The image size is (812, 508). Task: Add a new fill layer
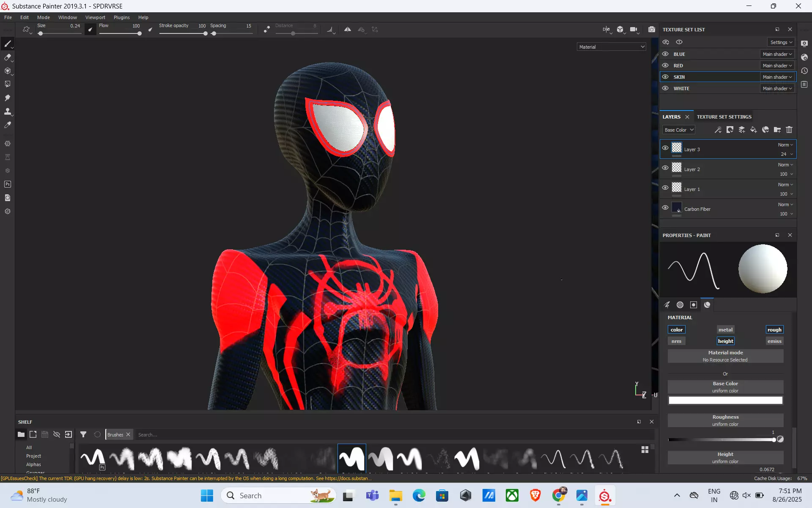754,130
